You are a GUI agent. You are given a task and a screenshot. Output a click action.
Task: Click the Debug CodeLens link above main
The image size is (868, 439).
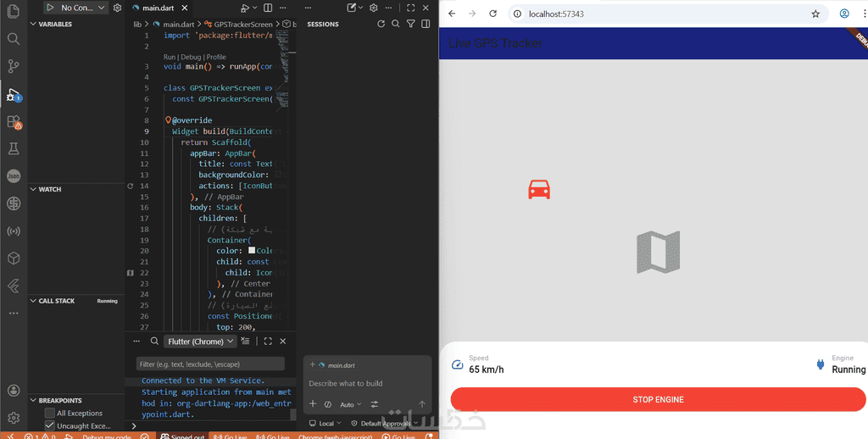[191, 57]
